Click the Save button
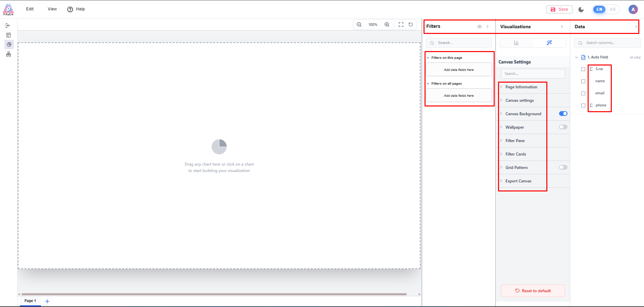Viewport: 644px width, 307px height. pos(559,9)
